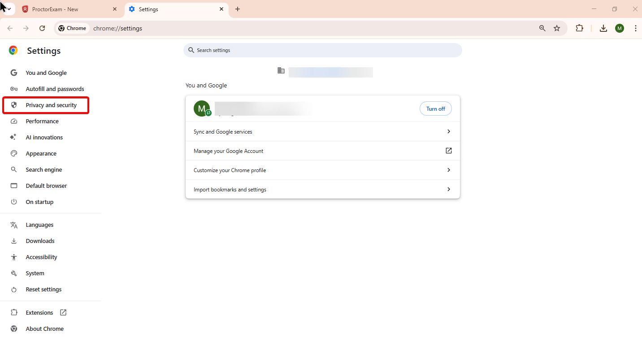Click the Chrome site info chip

pos(72,28)
